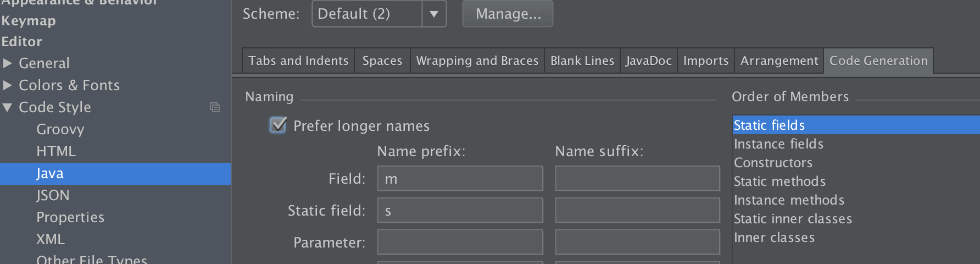The image size is (980, 264).
Task: Collapse the Code Style tree node
Action: [x=8, y=107]
